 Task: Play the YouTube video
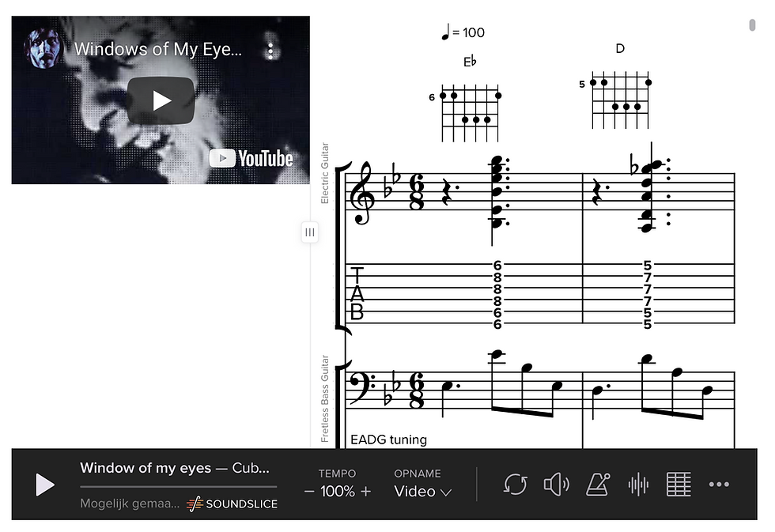pos(161,100)
